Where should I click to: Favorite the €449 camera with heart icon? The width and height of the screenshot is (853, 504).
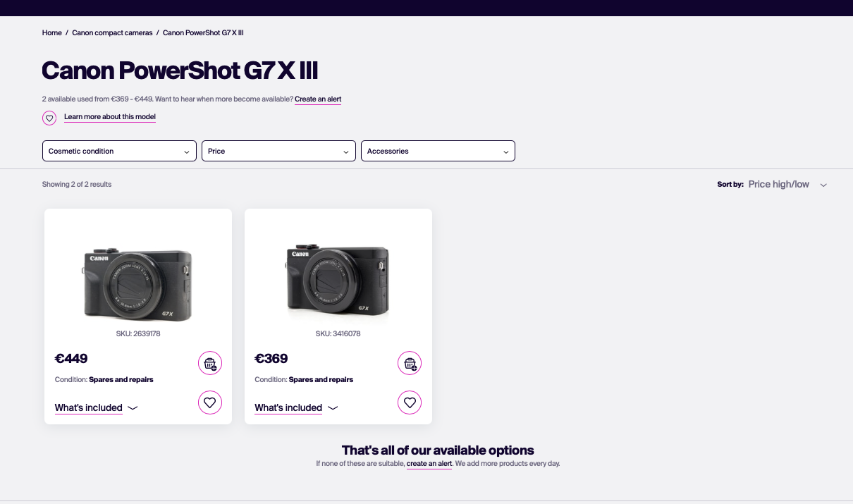pos(210,402)
